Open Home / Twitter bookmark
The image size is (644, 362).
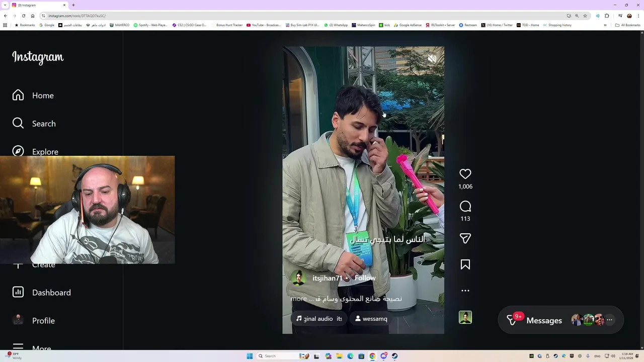coord(497,25)
